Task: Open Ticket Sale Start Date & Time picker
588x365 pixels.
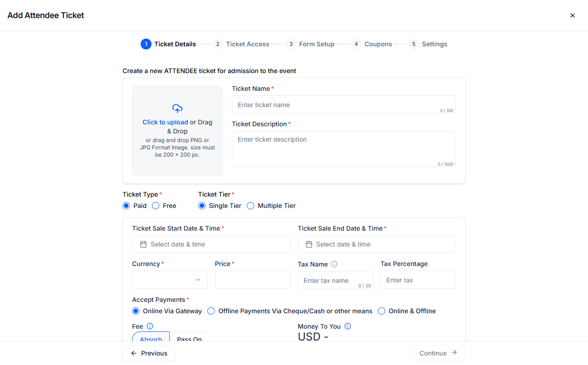Action: 211,244
